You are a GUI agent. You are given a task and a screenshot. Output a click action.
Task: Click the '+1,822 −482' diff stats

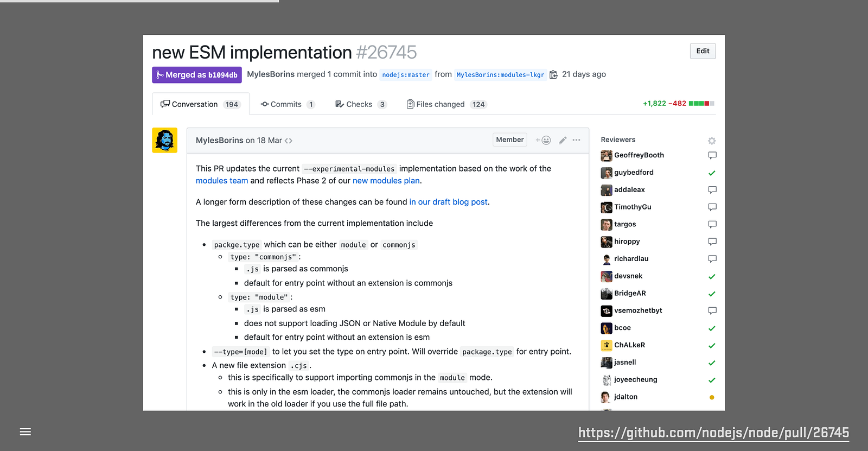pos(665,103)
